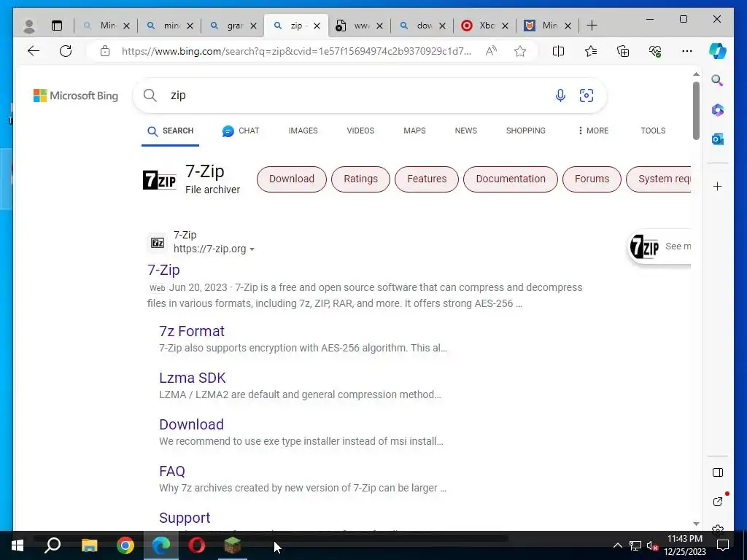Open the Lzma SDK link

tap(193, 378)
